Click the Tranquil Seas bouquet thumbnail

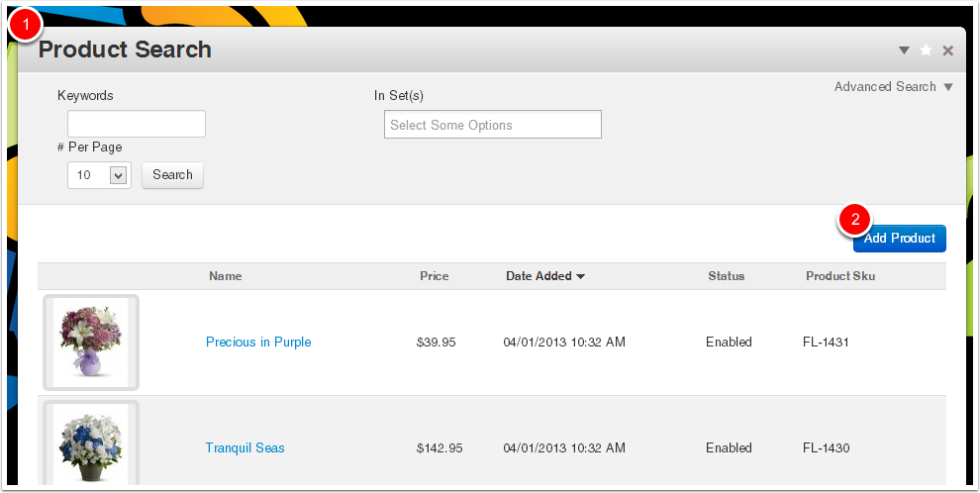[91, 445]
